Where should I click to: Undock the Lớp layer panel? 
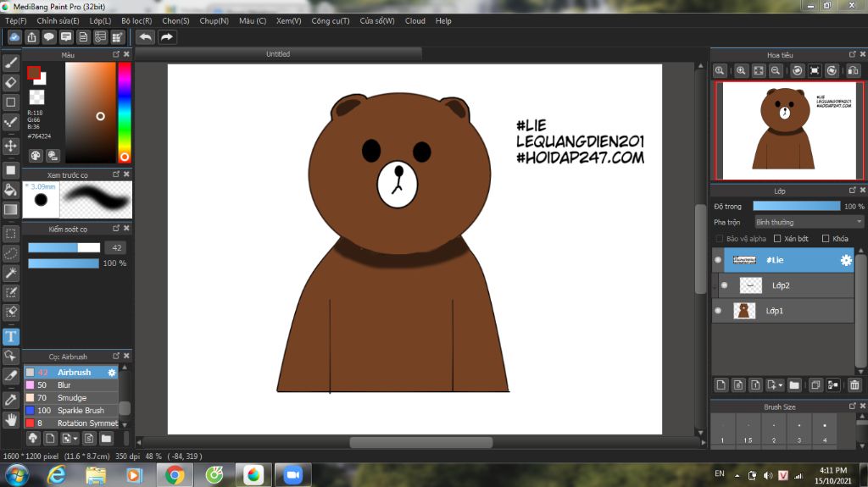(852, 191)
